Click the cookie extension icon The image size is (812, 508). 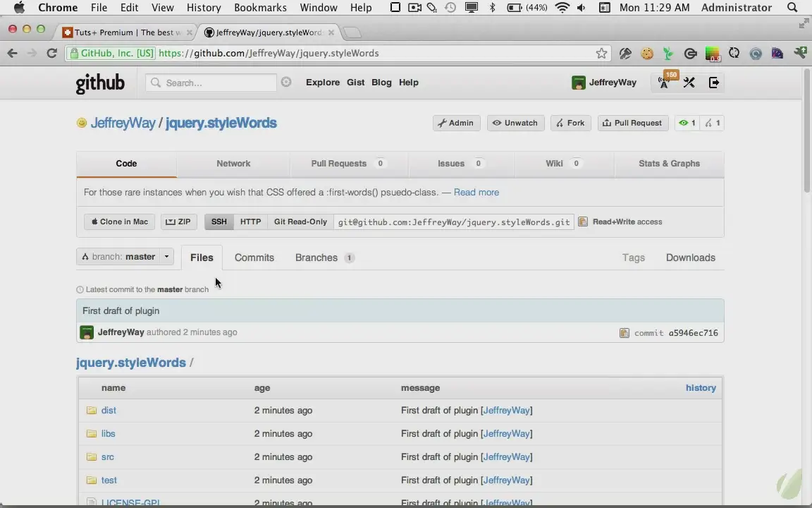click(647, 53)
